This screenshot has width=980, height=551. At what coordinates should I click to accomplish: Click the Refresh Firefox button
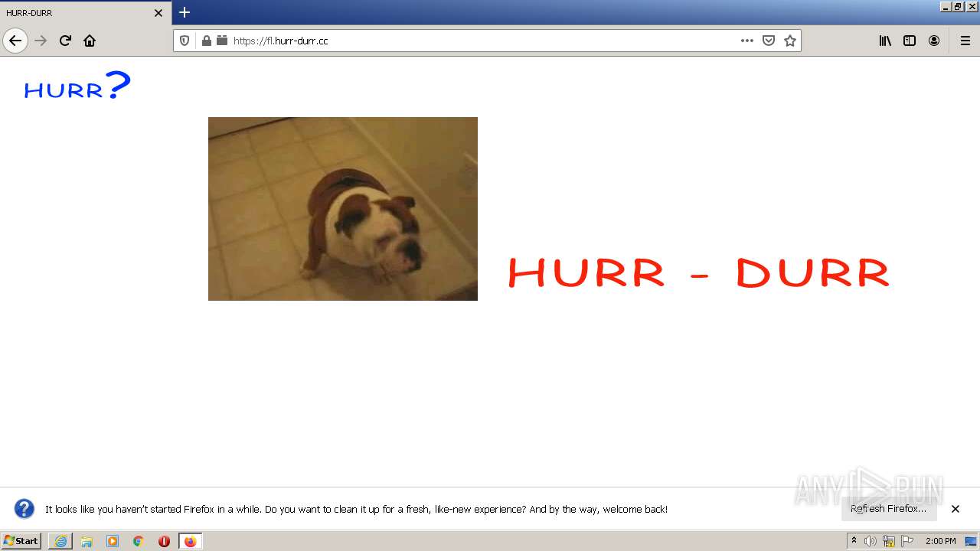(888, 509)
